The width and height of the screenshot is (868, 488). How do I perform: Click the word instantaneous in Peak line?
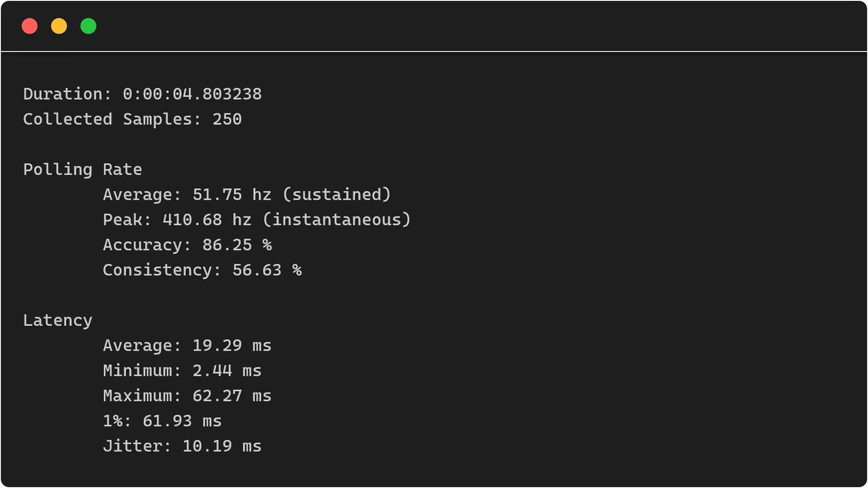point(337,220)
